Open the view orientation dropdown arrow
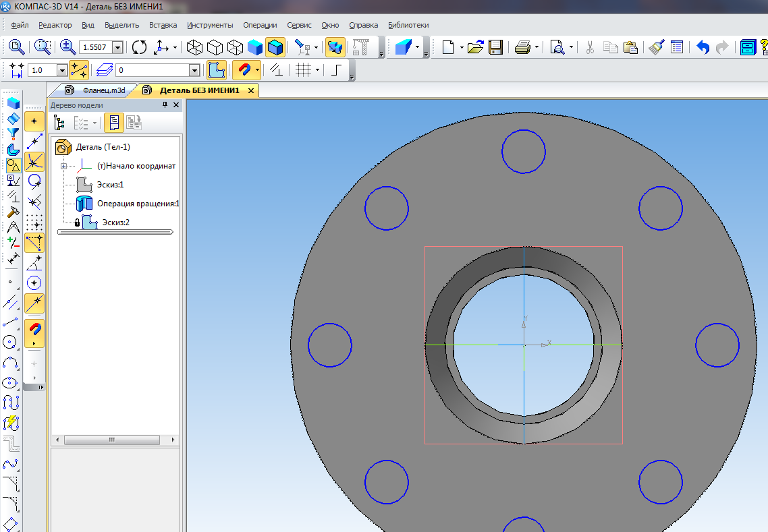Image resolution: width=768 pixels, height=532 pixels. 175,47
